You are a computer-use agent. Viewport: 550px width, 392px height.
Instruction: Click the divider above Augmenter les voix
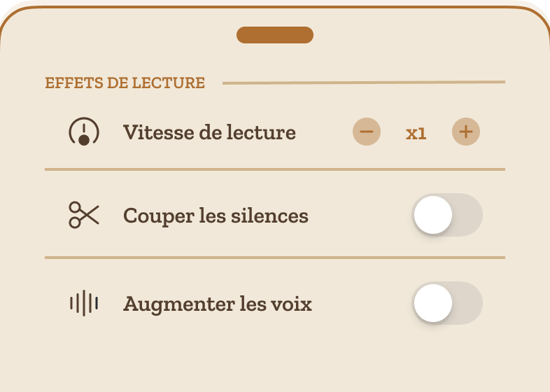coord(275,258)
